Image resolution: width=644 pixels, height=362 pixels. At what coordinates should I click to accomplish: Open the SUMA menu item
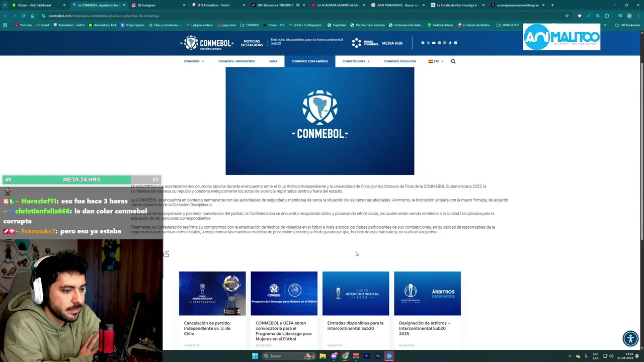click(273, 61)
